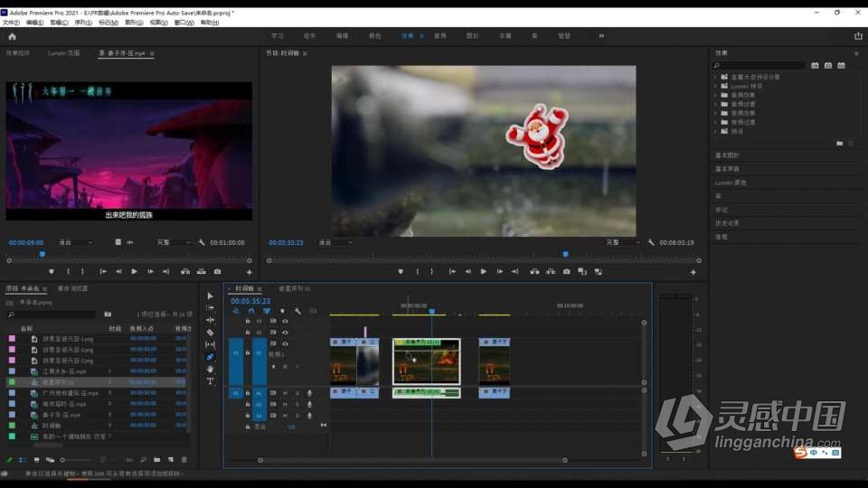Open the 文件 menu
Image resolution: width=868 pixels, height=488 pixels.
click(11, 23)
